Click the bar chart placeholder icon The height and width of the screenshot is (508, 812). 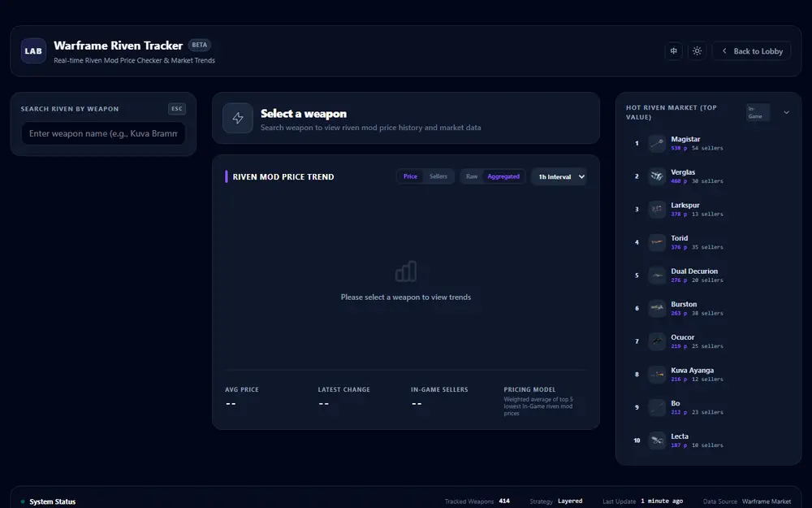click(405, 271)
